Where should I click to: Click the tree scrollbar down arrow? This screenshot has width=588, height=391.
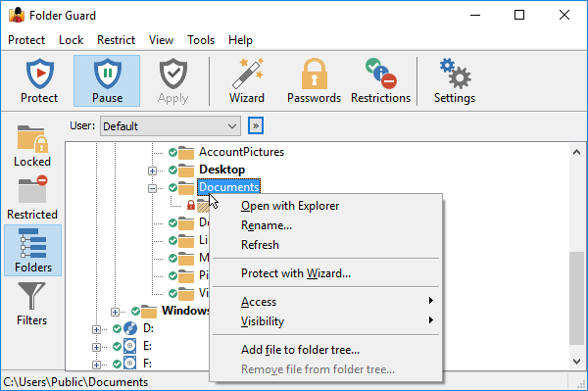click(x=576, y=362)
